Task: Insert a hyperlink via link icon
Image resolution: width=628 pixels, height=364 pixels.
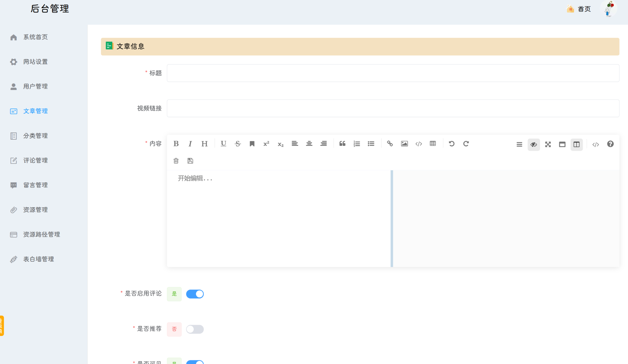Action: click(x=390, y=144)
